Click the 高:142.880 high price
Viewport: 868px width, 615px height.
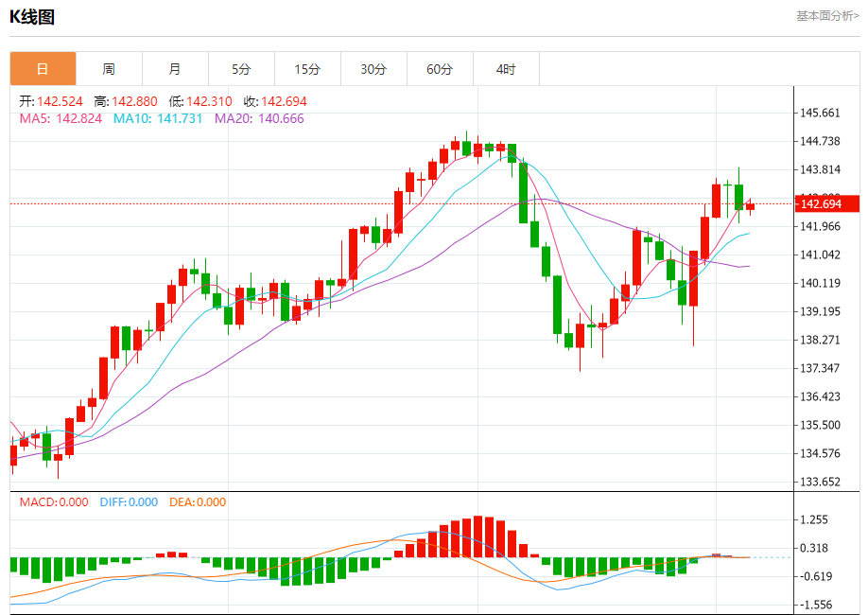126,101
